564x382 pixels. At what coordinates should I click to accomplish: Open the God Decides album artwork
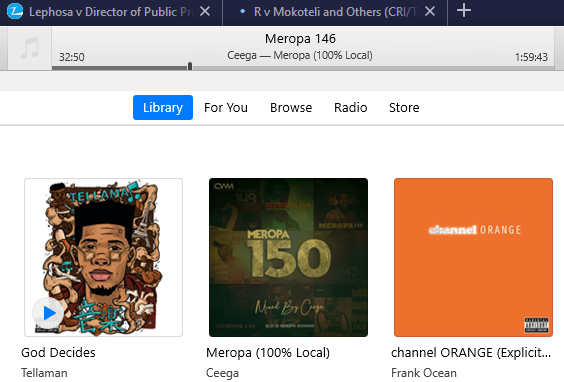pos(104,258)
